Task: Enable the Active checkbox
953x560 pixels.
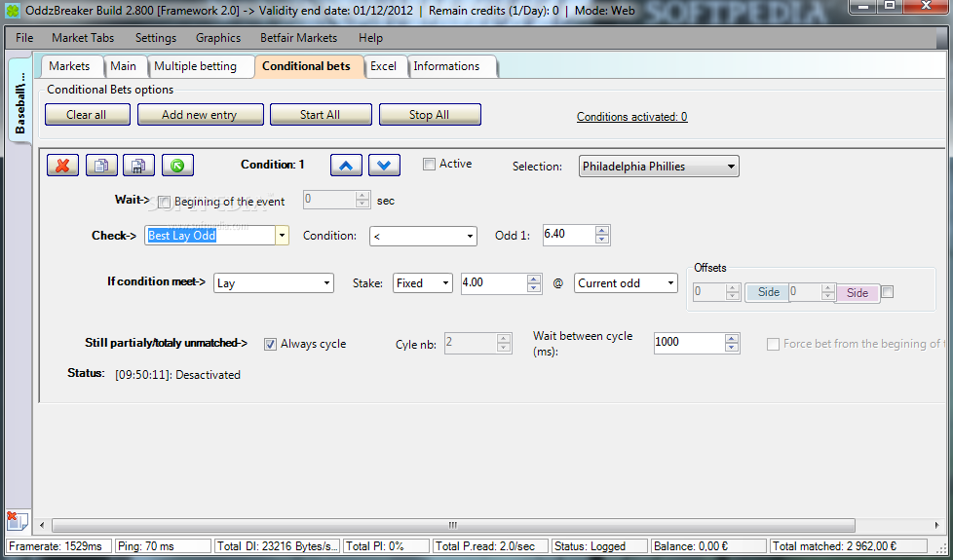Action: pos(429,164)
